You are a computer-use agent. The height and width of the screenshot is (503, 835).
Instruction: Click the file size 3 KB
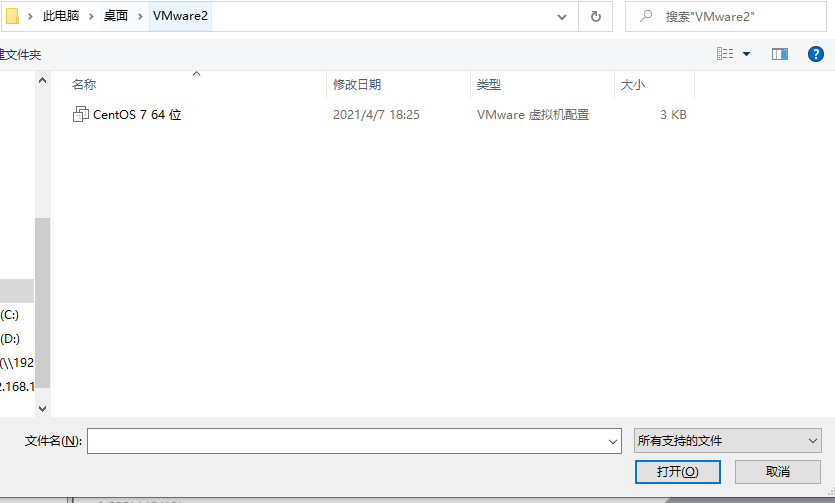(x=673, y=114)
